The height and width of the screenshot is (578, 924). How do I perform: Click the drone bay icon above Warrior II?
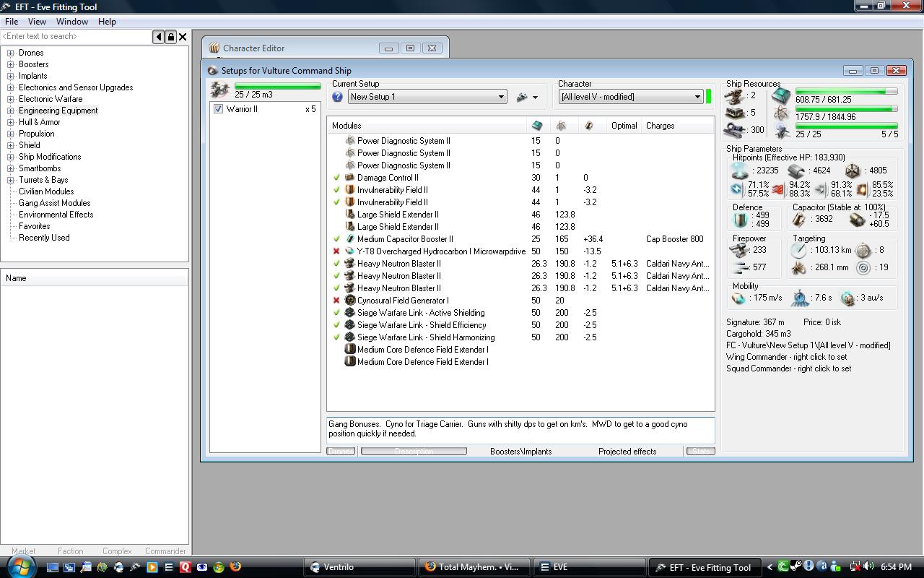(220, 90)
